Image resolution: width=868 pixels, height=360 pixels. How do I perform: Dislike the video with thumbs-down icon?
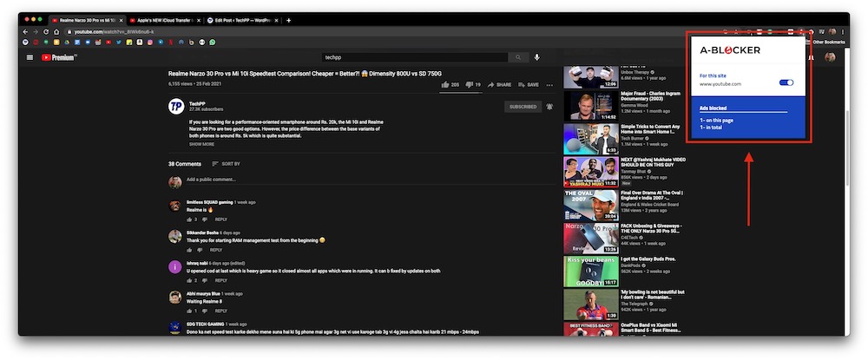tap(469, 85)
